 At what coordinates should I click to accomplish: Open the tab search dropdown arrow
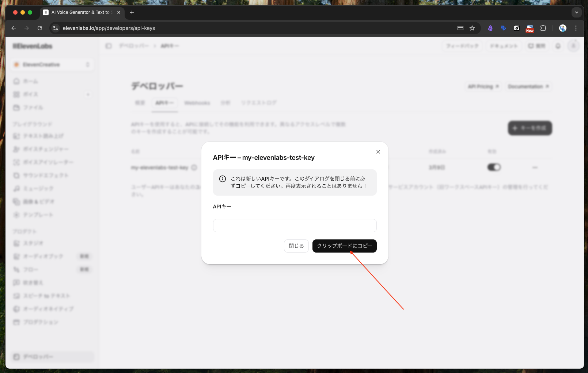[576, 12]
